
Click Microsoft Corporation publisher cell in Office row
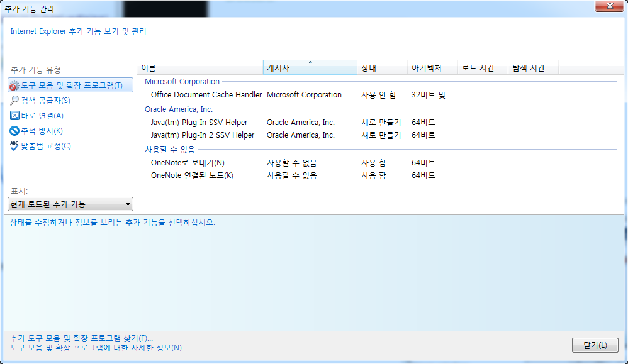click(x=304, y=95)
